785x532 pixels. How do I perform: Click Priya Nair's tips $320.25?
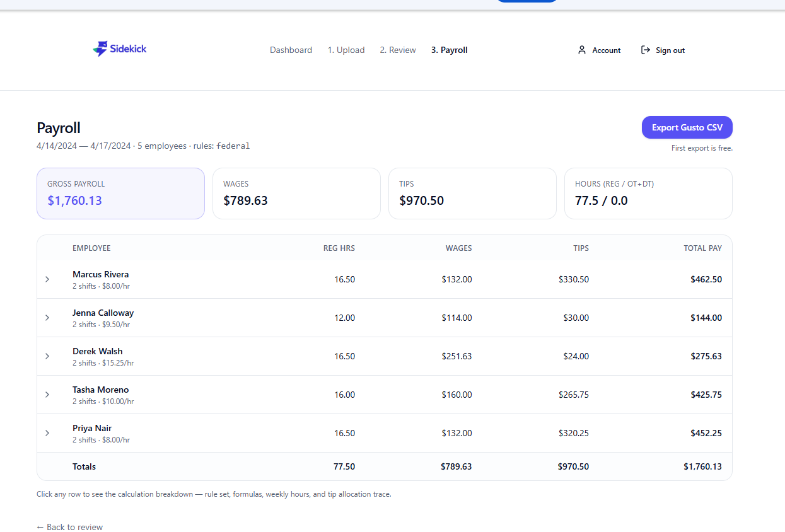coord(574,433)
